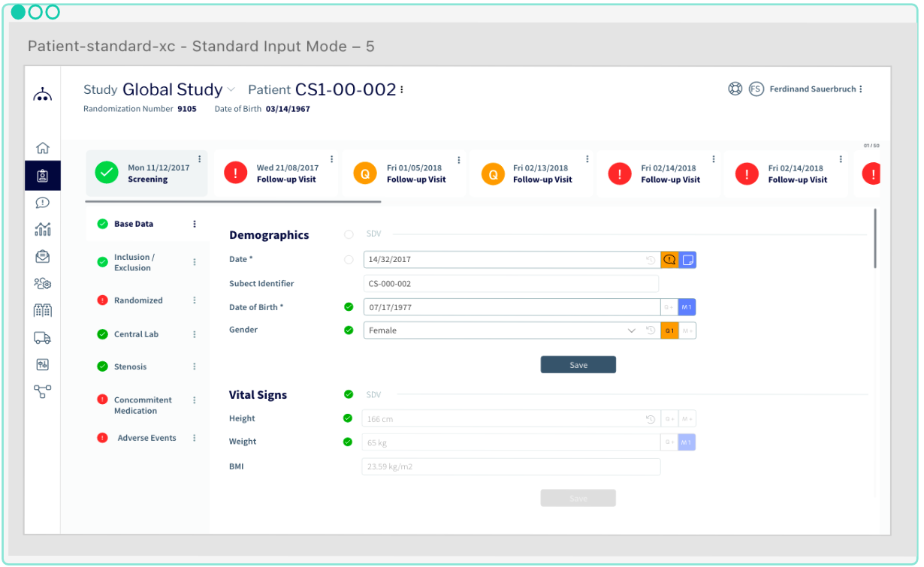
Task: Select the radio button beside Date field
Action: 349,260
